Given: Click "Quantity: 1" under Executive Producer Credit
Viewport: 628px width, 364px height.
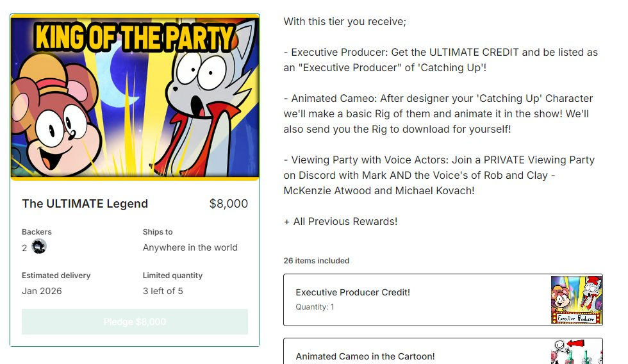Looking at the screenshot, I should [315, 307].
